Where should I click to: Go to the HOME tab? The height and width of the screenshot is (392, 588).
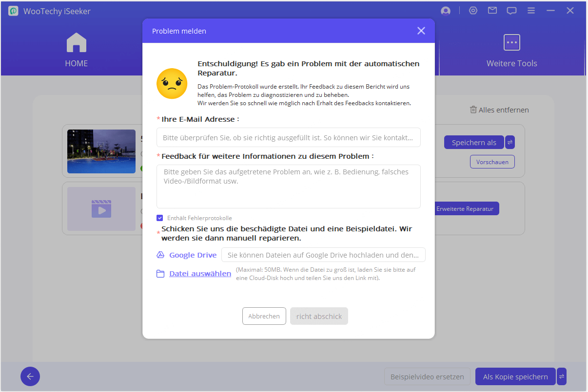click(77, 51)
